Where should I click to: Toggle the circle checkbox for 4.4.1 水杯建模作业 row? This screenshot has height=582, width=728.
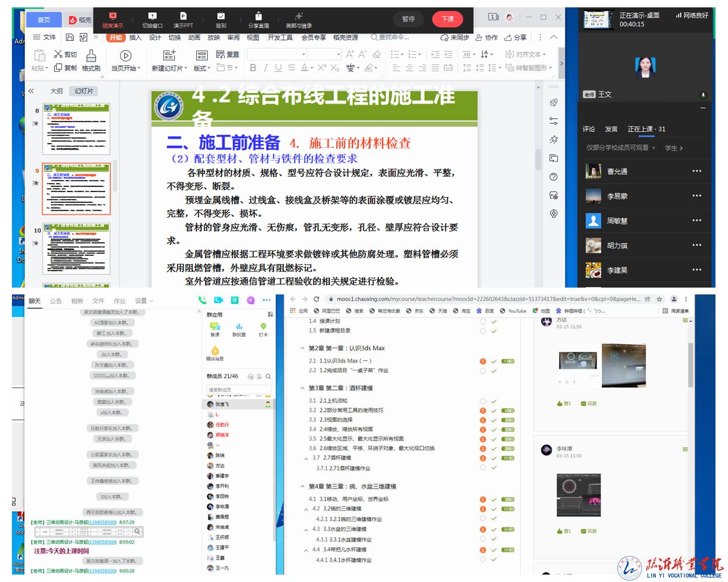[483, 560]
